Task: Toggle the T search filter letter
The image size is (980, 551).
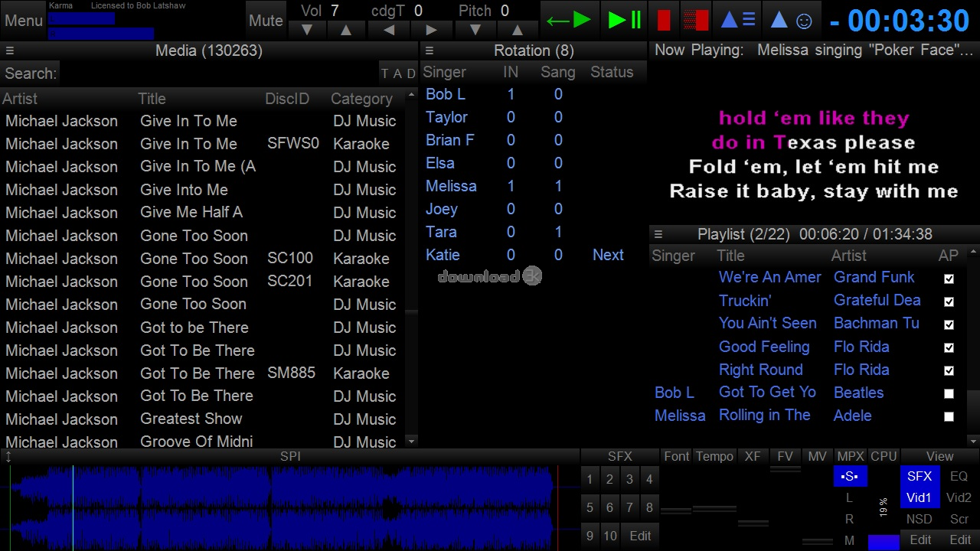Action: tap(385, 73)
